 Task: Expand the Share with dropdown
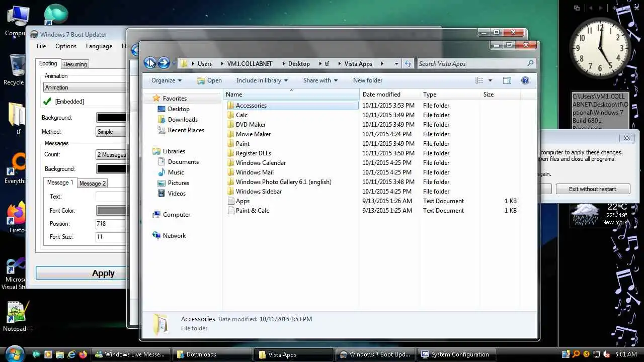click(x=320, y=80)
